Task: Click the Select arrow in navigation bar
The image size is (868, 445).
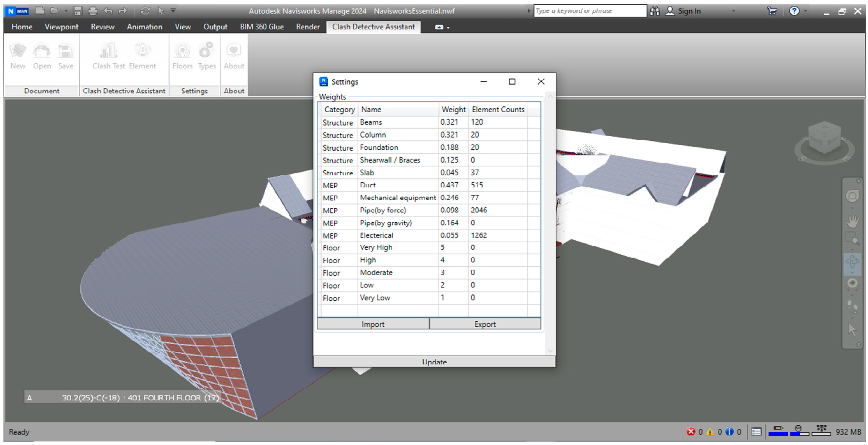Action: point(852,330)
